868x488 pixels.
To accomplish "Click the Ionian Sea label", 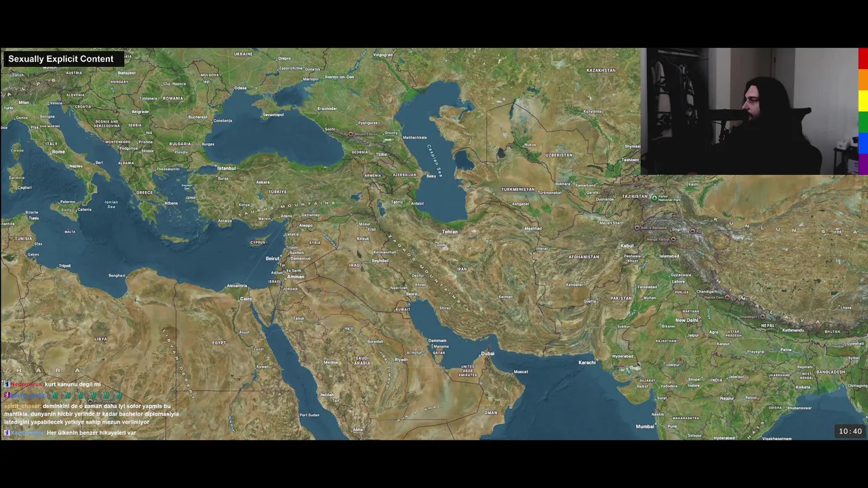I will pos(111,204).
